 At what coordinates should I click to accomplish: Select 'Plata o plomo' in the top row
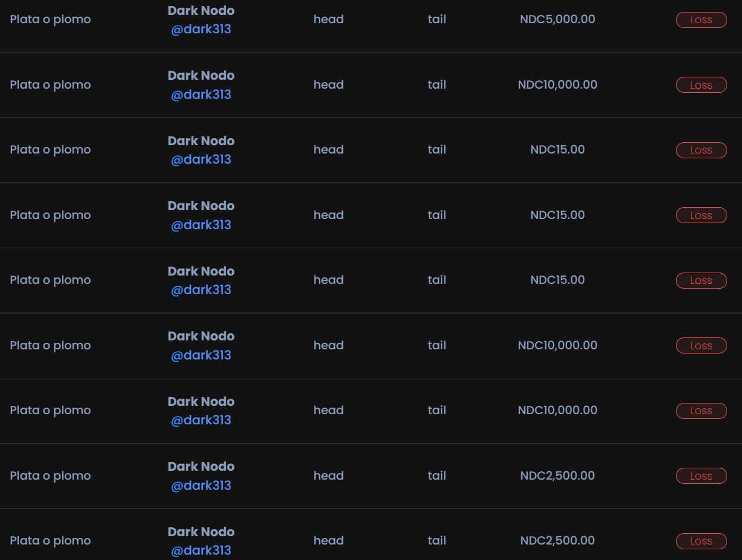point(51,20)
